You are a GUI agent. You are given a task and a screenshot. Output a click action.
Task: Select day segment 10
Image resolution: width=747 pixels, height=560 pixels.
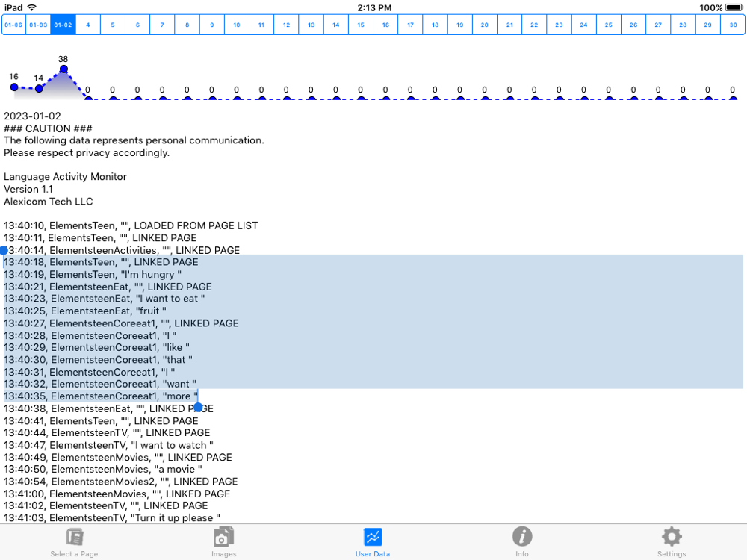237,25
